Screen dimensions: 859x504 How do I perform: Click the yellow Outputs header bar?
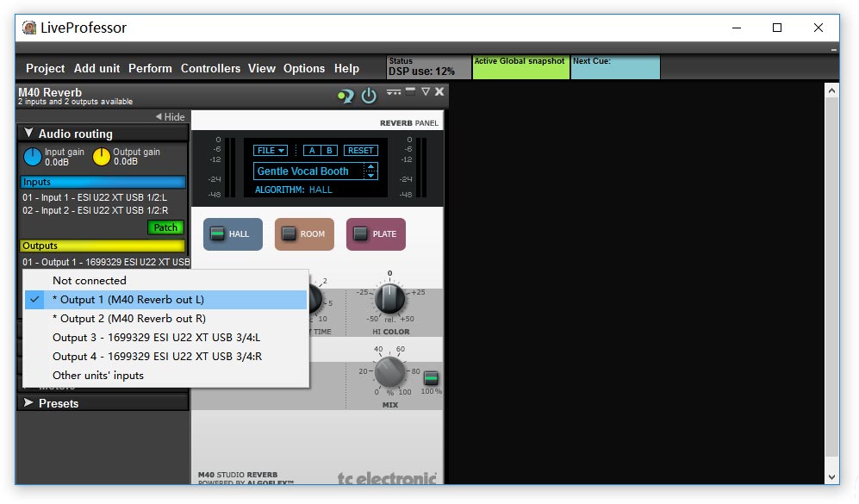[x=103, y=246]
